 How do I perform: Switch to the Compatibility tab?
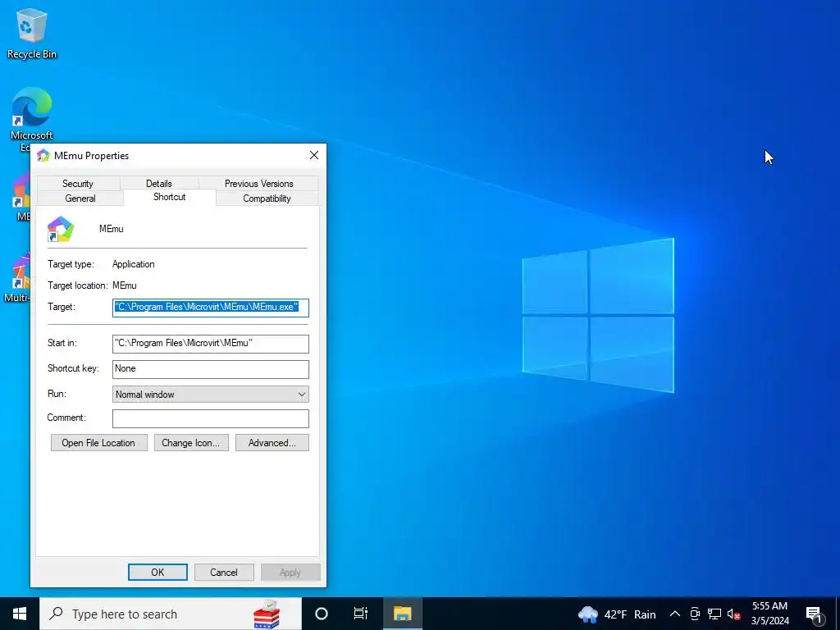tap(267, 199)
